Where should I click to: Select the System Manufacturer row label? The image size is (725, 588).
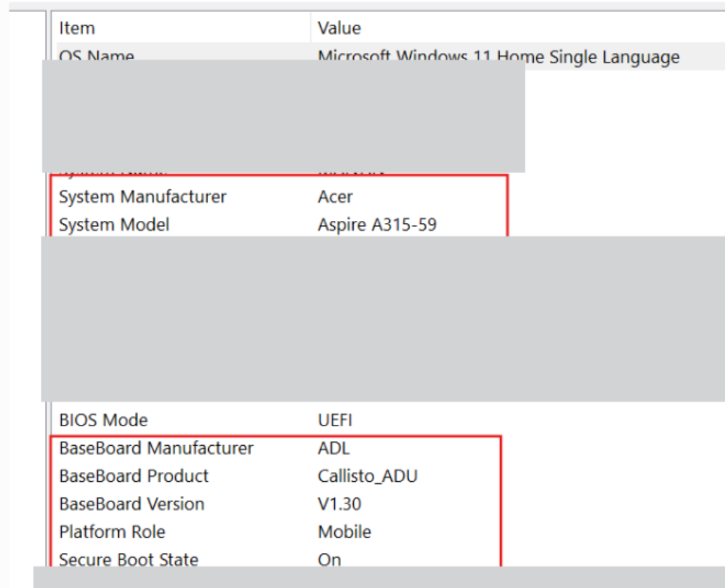pyautogui.click(x=142, y=197)
